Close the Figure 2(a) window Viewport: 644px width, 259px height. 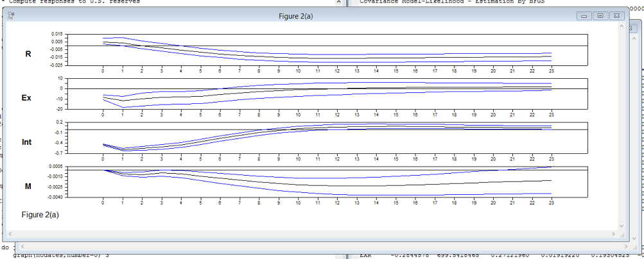click(x=616, y=16)
